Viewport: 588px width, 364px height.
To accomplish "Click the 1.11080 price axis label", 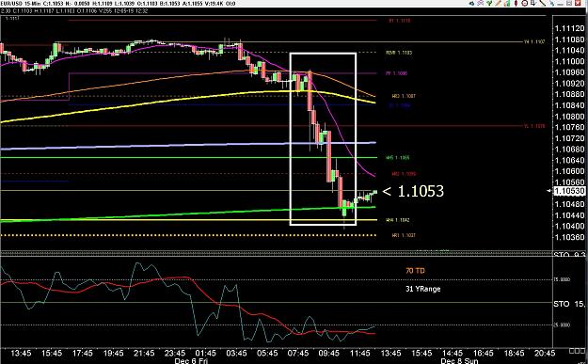I will click(x=569, y=40).
